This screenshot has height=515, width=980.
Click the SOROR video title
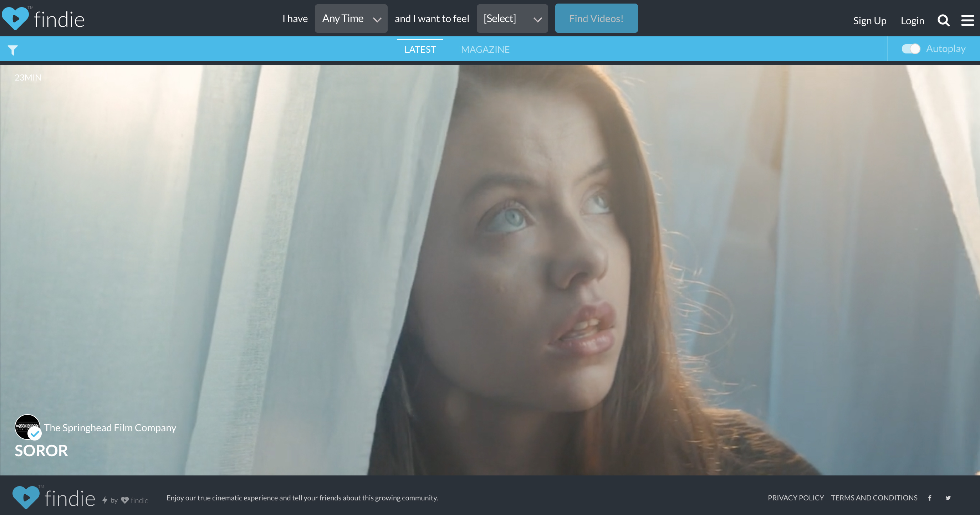coord(41,451)
